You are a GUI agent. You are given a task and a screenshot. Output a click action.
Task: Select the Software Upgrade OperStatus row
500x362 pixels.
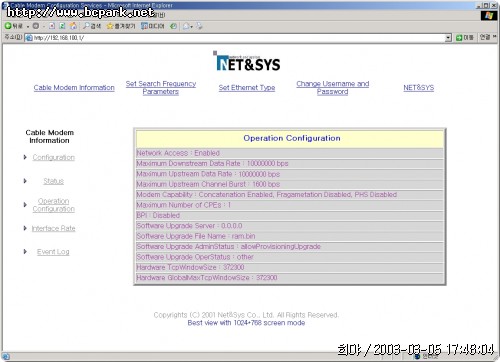[x=290, y=257]
